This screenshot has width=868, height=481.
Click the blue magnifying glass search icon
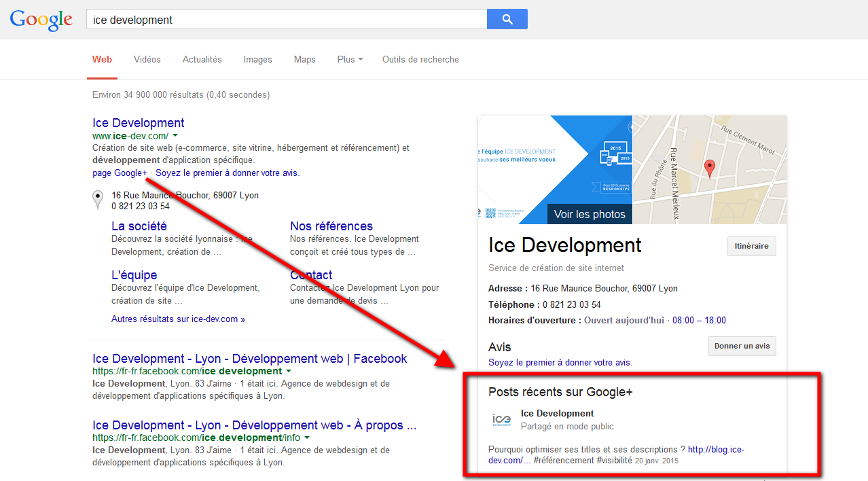pyautogui.click(x=507, y=19)
